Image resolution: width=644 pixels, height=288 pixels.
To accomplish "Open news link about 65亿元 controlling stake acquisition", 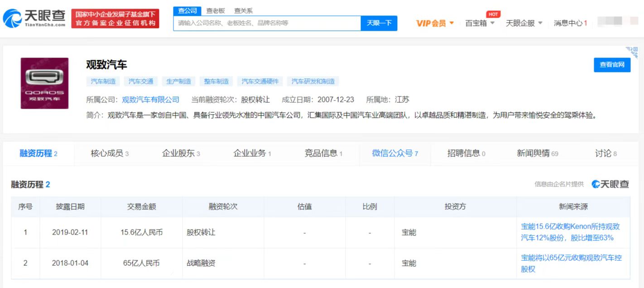I will [571, 263].
